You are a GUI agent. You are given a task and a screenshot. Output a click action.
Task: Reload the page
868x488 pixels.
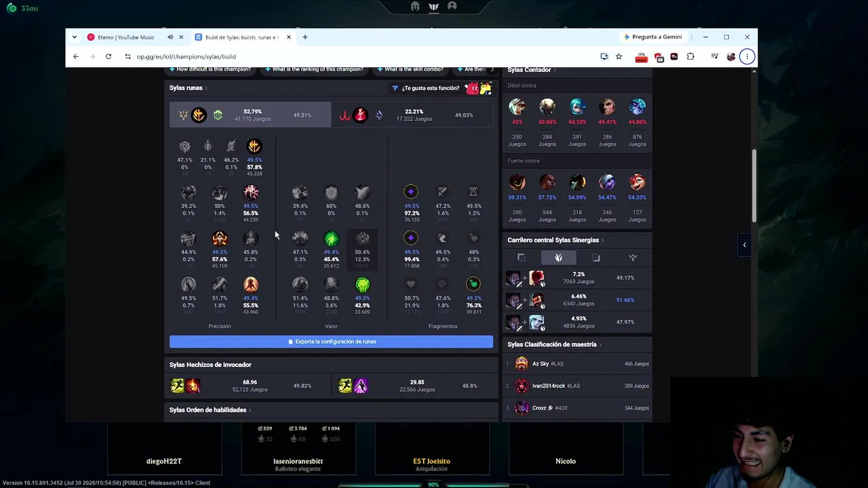coord(108,57)
